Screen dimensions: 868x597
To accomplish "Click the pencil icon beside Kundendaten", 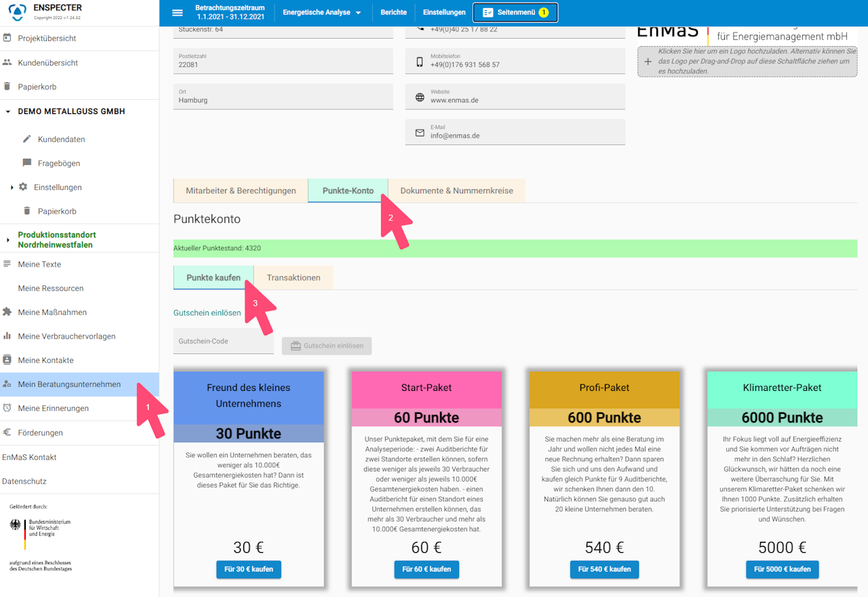I will (27, 139).
